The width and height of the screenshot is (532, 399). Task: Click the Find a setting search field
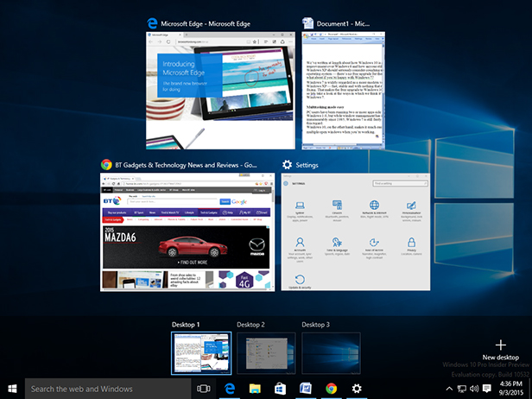(401, 183)
